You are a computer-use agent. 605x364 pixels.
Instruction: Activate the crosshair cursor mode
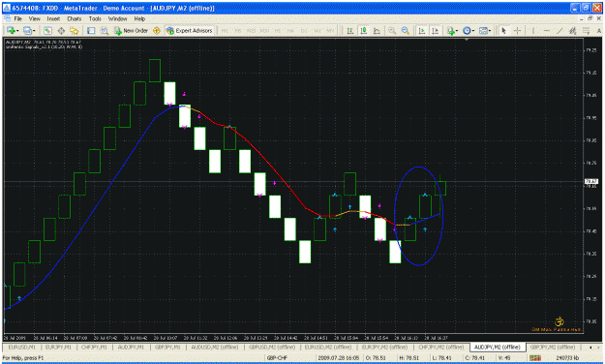pyautogui.click(x=518, y=30)
